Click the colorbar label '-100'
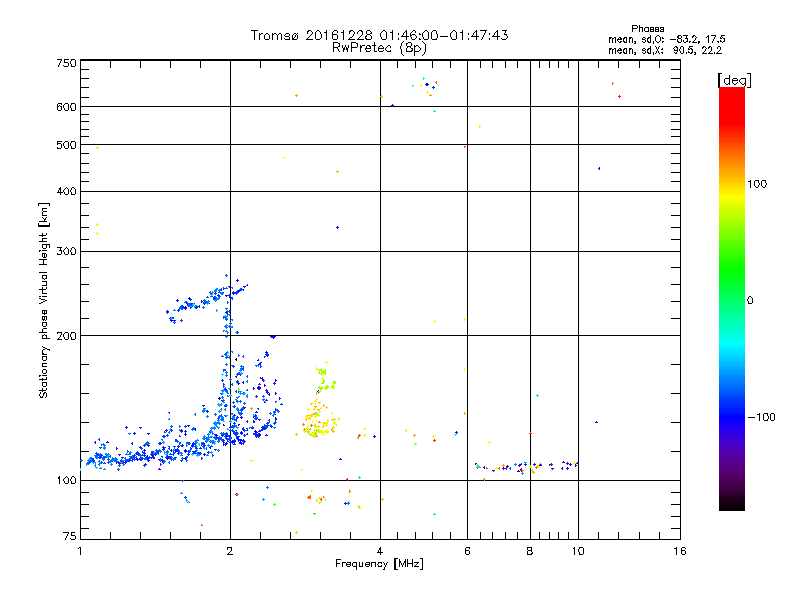This screenshot has height=600, width=800. pos(761,417)
